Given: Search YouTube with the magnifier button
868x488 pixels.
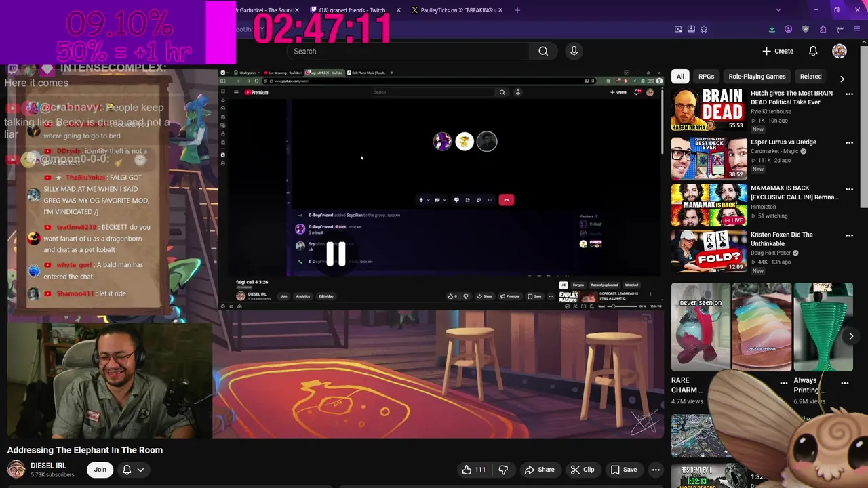Looking at the screenshot, I should pyautogui.click(x=543, y=51).
